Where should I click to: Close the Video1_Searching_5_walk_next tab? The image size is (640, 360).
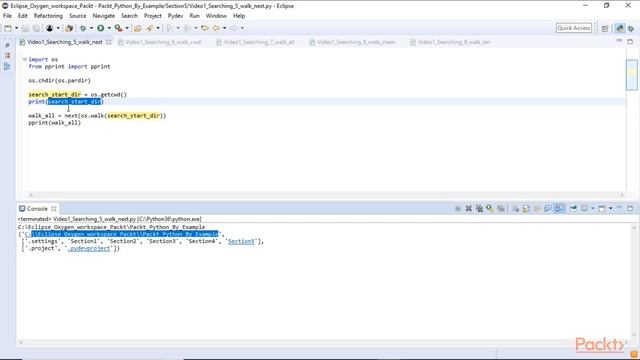pyautogui.click(x=109, y=42)
